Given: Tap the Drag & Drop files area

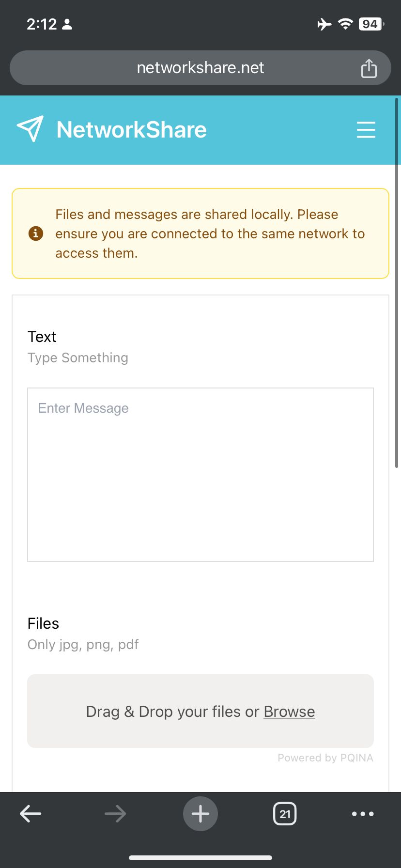Looking at the screenshot, I should click(200, 711).
